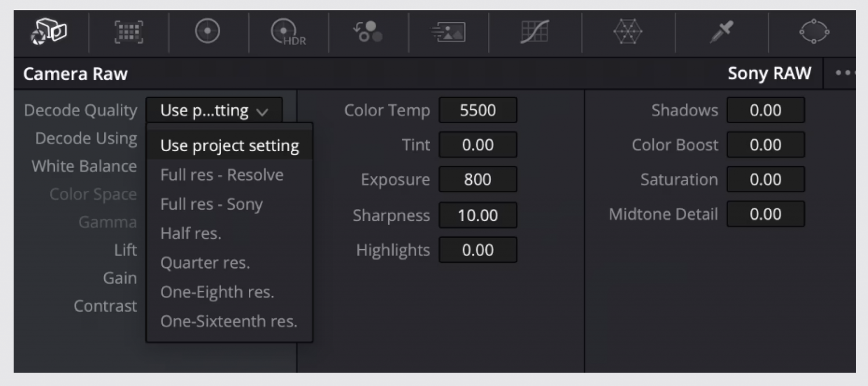Click the Midtone Detail value field
Image resolution: width=868 pixels, height=386 pixels.
click(765, 214)
